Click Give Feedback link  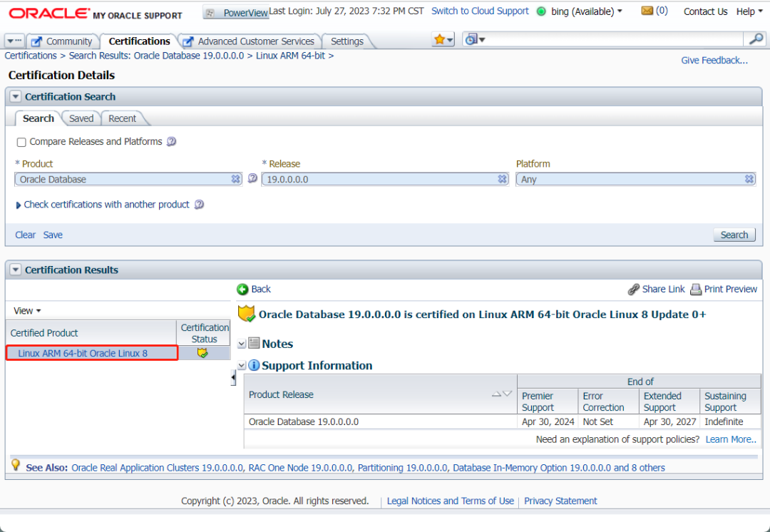click(714, 61)
